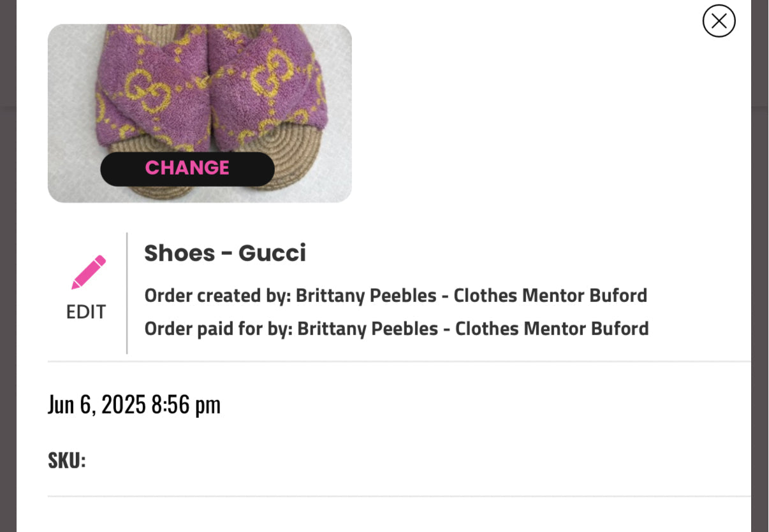Click the SKU label
Viewport: 769px width, 532px height.
pos(66,459)
